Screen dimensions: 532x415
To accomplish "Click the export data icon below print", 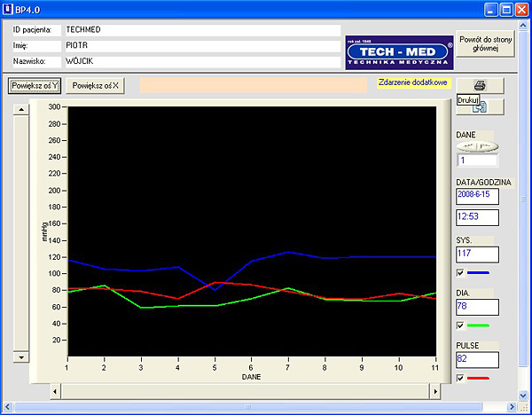I will tap(480, 107).
